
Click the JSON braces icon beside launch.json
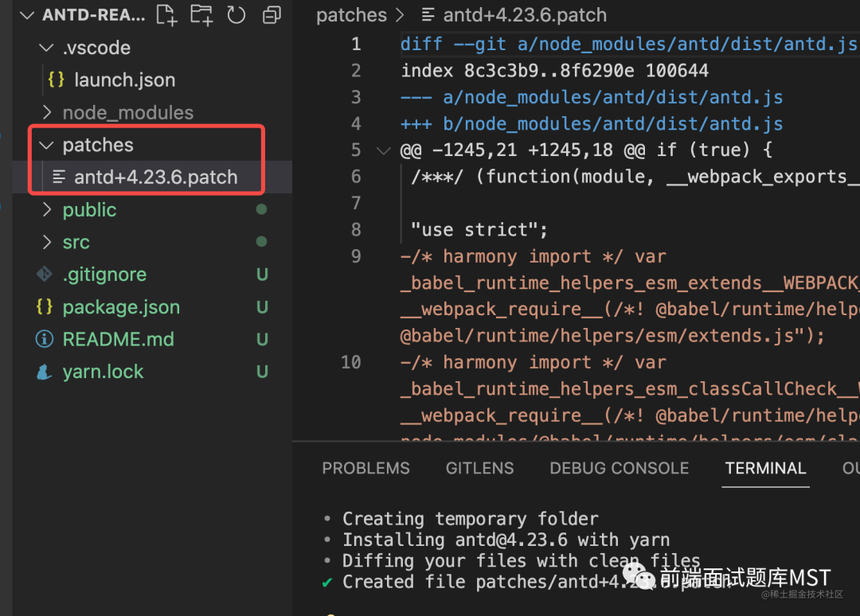56,80
